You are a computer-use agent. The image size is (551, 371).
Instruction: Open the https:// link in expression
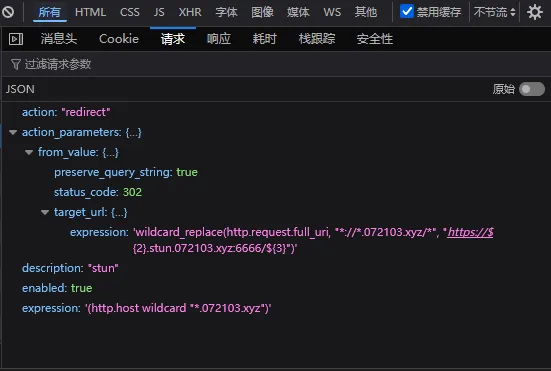[x=471, y=232]
